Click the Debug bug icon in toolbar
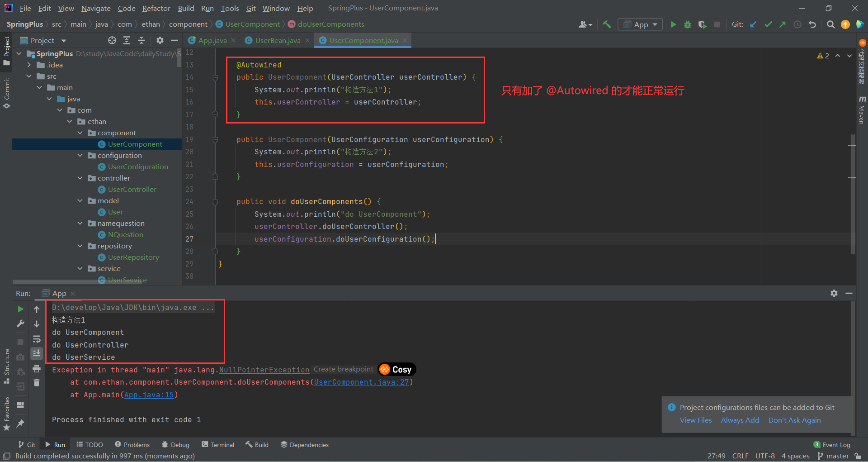The width and height of the screenshot is (868, 462). (x=688, y=24)
